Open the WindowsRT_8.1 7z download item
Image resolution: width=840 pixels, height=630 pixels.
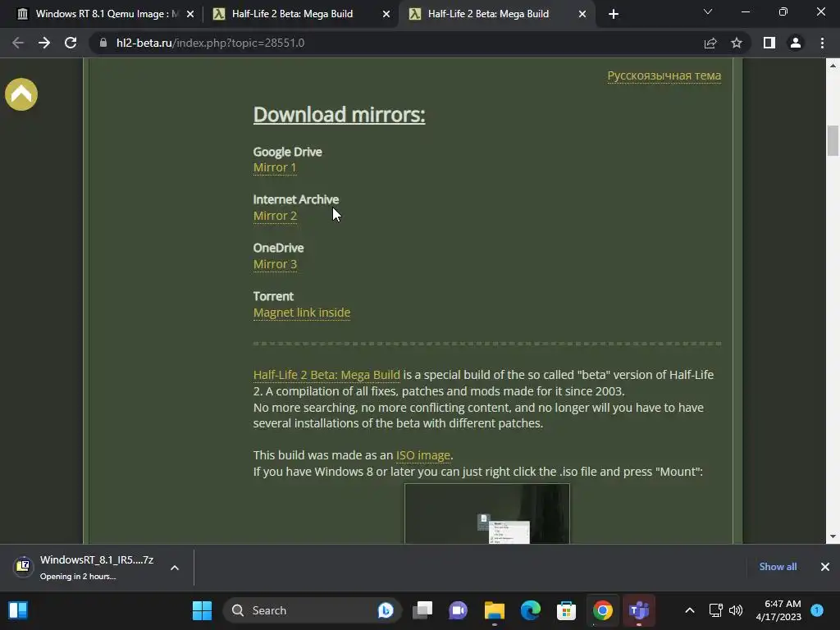click(x=85, y=567)
